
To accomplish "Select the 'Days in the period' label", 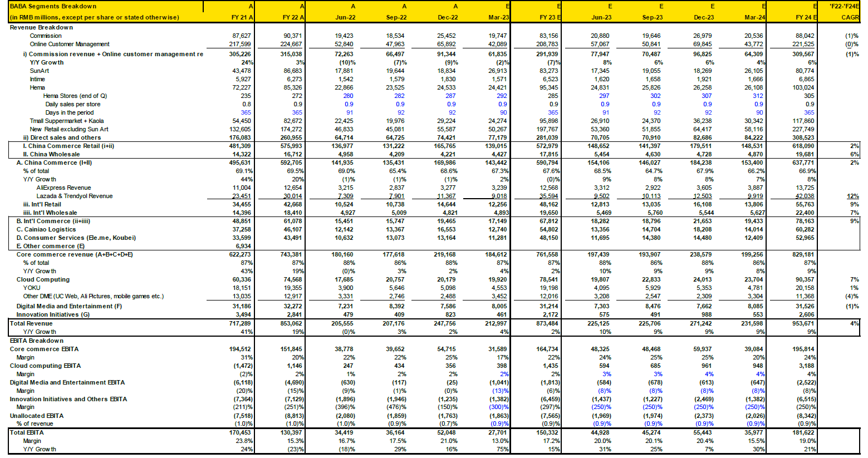I will [70, 112].
